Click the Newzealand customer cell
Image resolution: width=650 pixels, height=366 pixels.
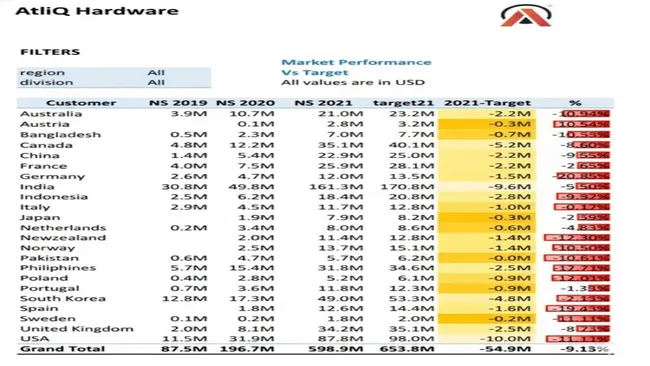(63, 238)
